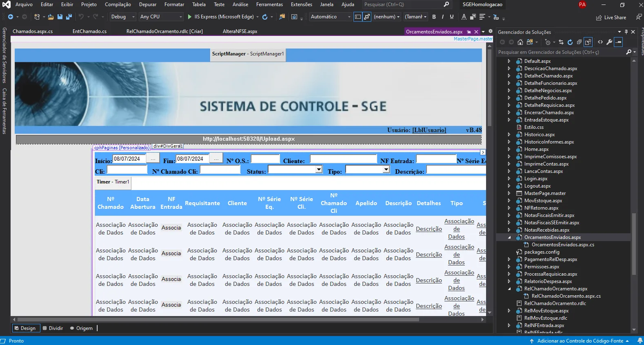The image size is (644, 345).
Task: Click the browser refresh icon in the toolbar
Action: (x=265, y=17)
